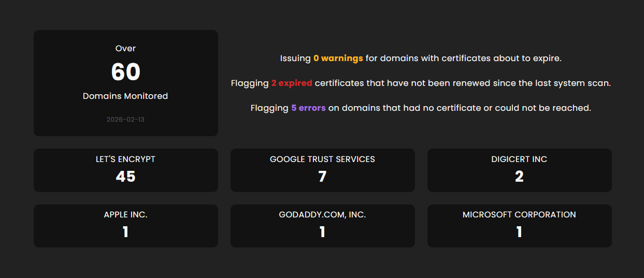Open the DIGICERT INC card title
The width and height of the screenshot is (644, 278).
(x=519, y=159)
